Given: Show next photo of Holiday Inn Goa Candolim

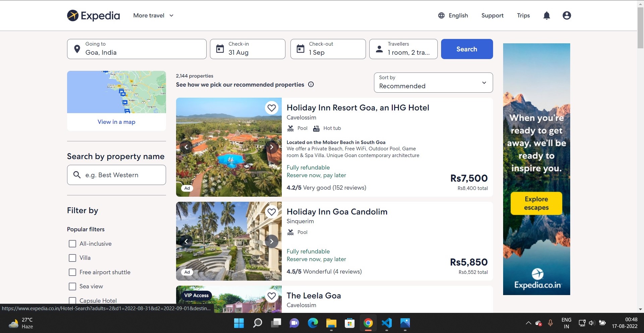Looking at the screenshot, I should [272, 241].
